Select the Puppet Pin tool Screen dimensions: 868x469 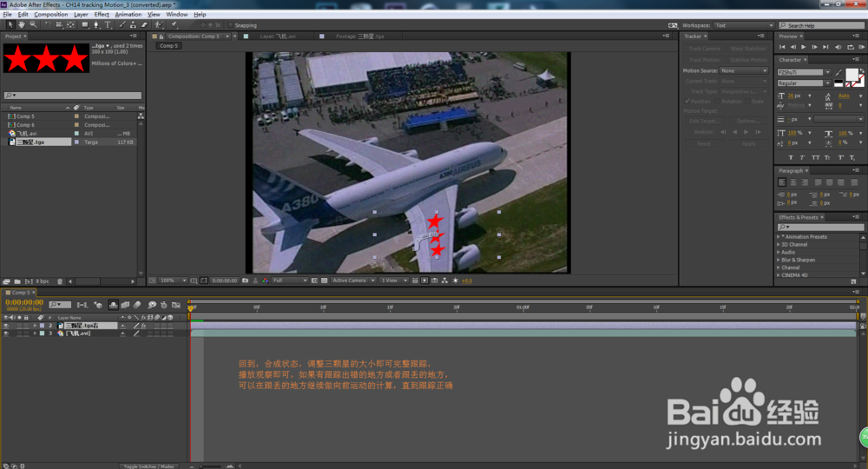point(174,25)
